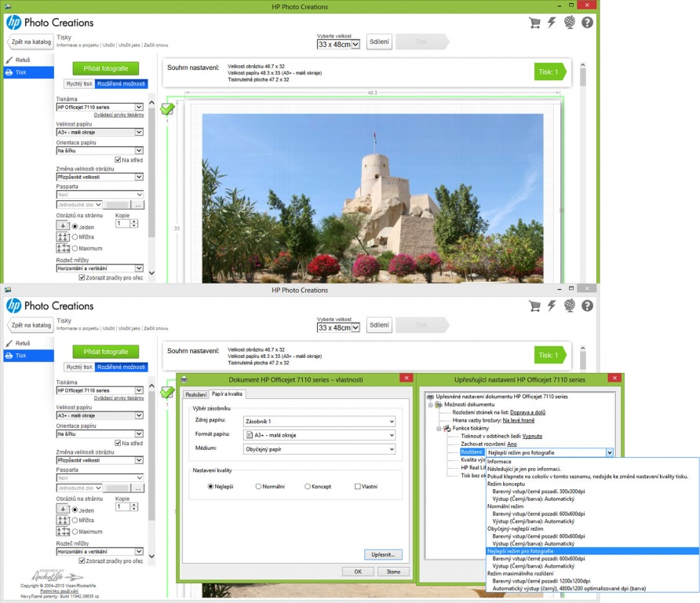Open help using the question mark, top window

coord(588,22)
